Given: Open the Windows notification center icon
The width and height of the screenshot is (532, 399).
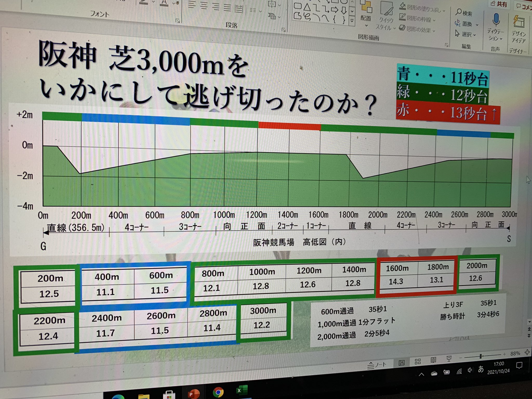Looking at the screenshot, I should point(519,366).
